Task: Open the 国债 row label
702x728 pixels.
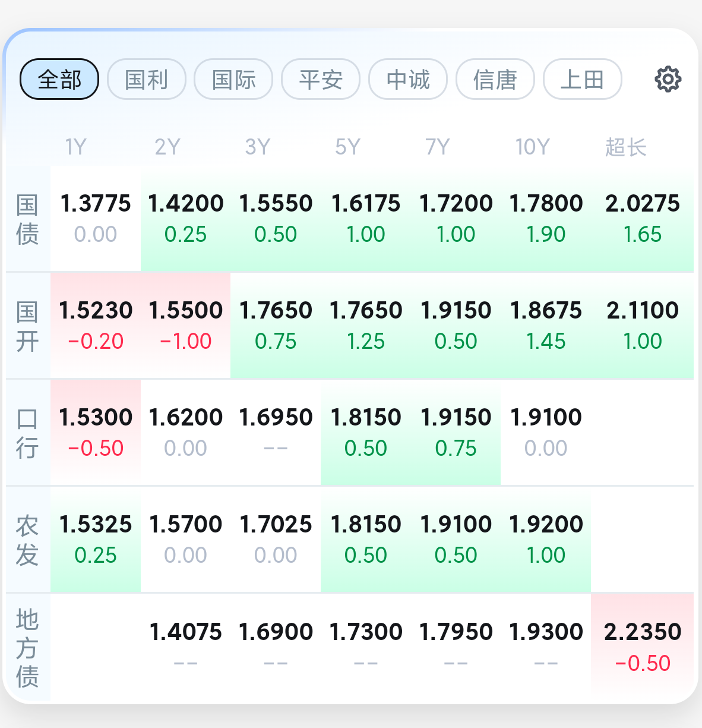Action: [x=27, y=219]
